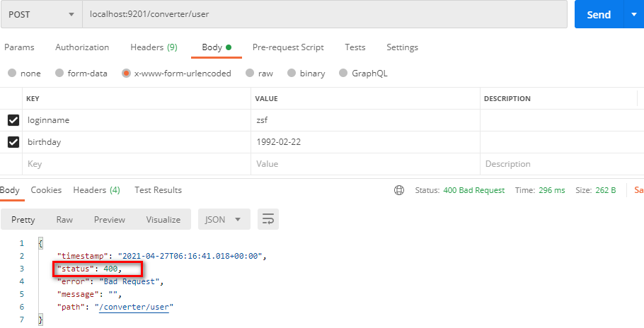Choose the GraphQL radio option
This screenshot has width=644, height=328.
[343, 73]
